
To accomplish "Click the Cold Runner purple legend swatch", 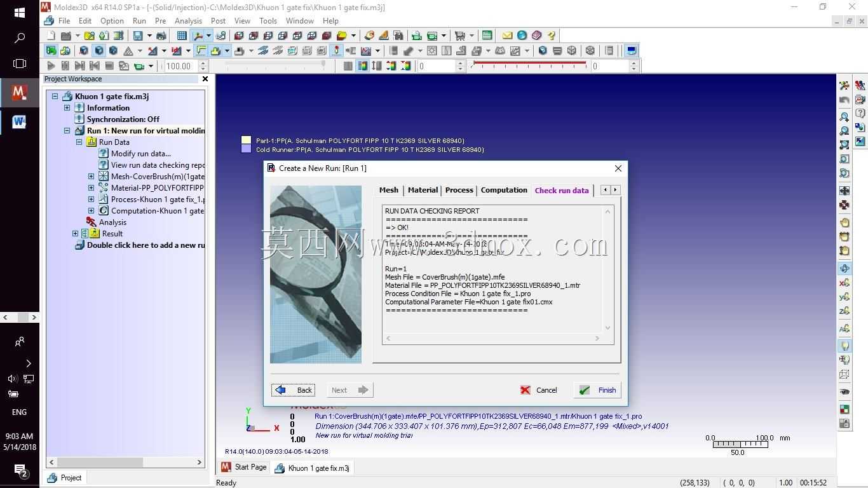I will pyautogui.click(x=247, y=149).
